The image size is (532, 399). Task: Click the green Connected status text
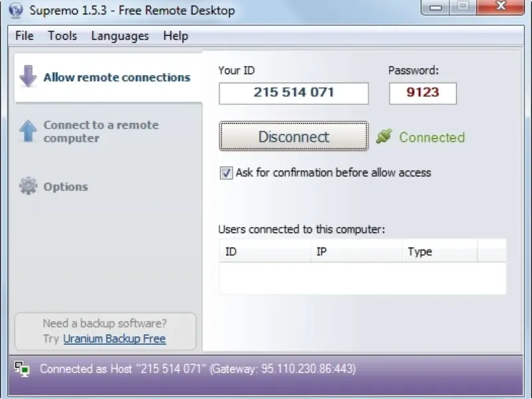pos(432,137)
